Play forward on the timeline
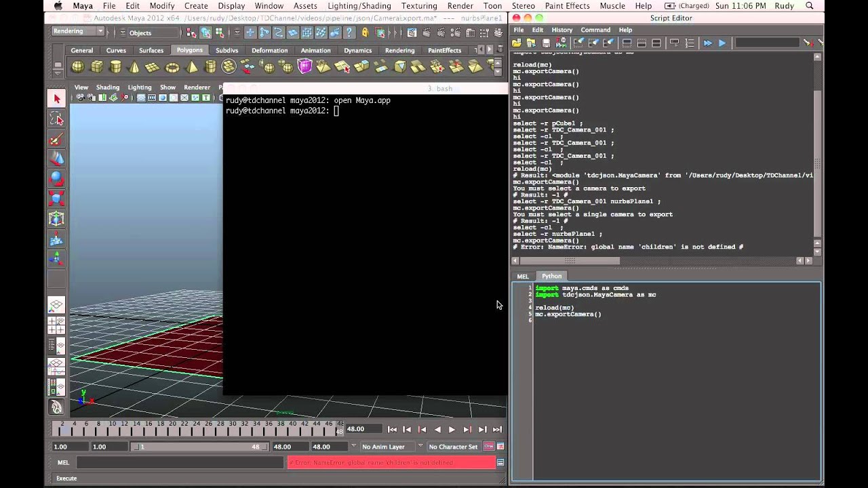Viewport: 868px width, 488px height. tap(452, 430)
